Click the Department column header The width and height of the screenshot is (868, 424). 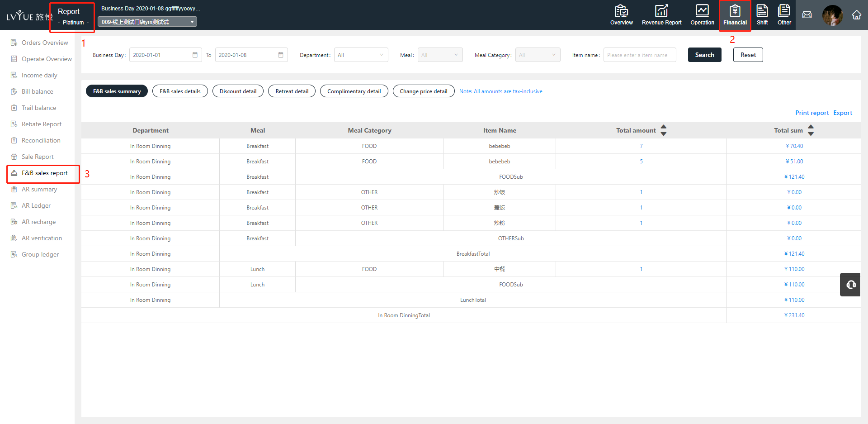pyautogui.click(x=151, y=130)
